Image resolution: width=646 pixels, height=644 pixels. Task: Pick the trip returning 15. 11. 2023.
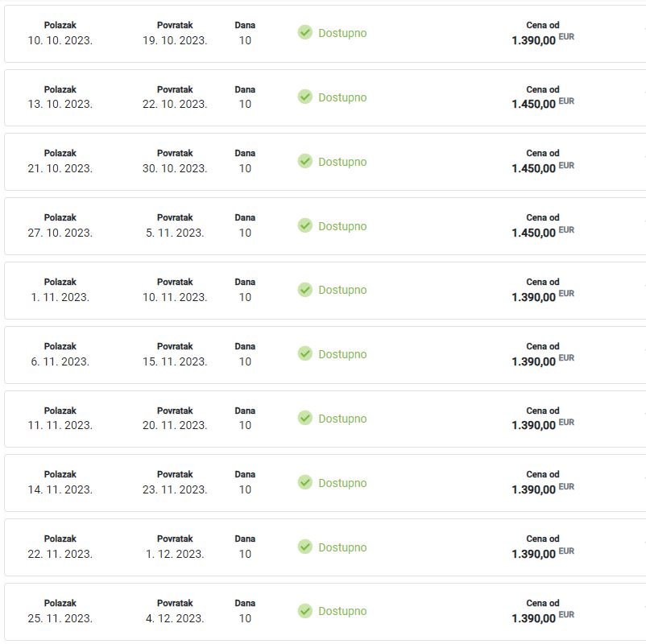pyautogui.click(x=325, y=355)
